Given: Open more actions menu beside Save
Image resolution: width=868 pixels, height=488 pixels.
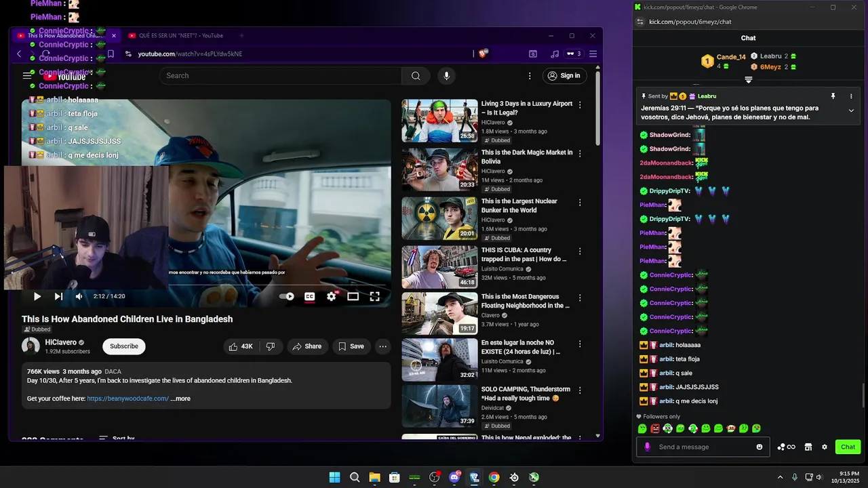Looking at the screenshot, I should (383, 346).
